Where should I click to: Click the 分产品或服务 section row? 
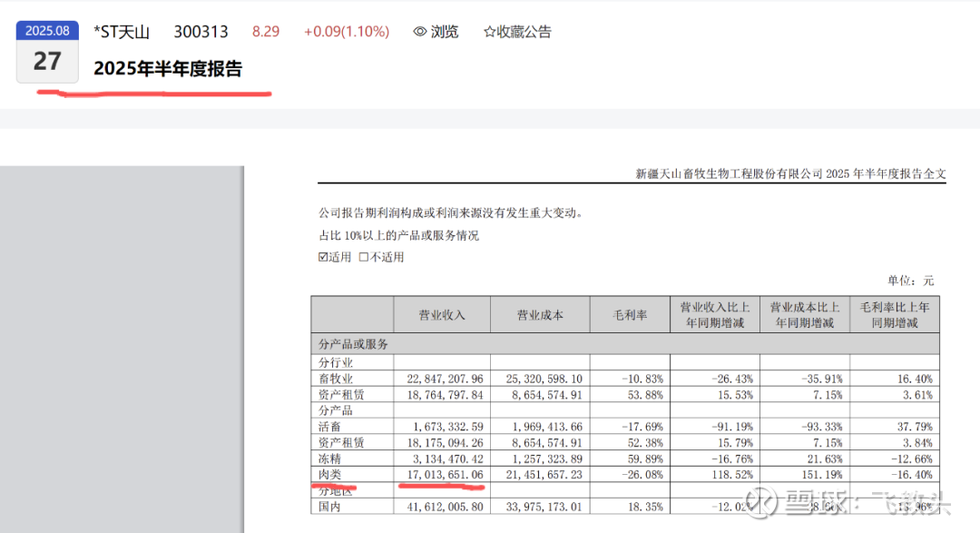354,344
